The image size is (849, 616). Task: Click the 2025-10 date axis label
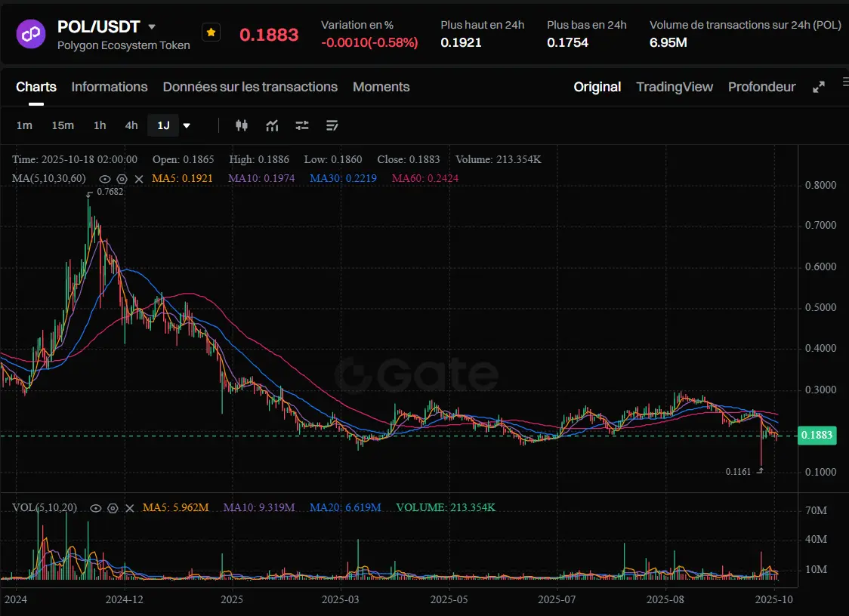(773, 599)
